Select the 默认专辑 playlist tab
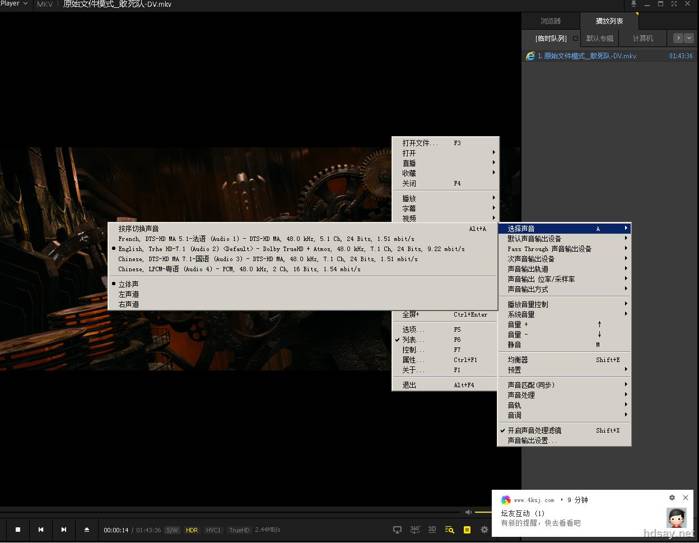 coord(600,38)
